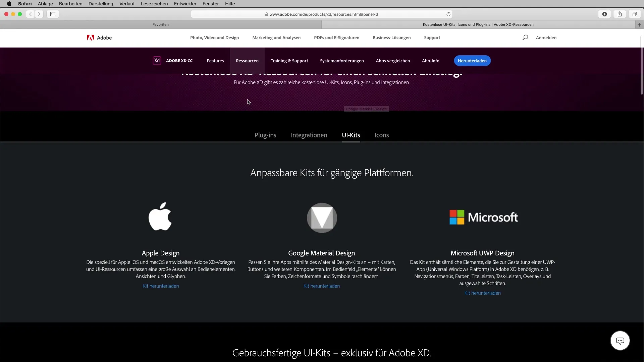Click the Apple logo image

(x=160, y=217)
